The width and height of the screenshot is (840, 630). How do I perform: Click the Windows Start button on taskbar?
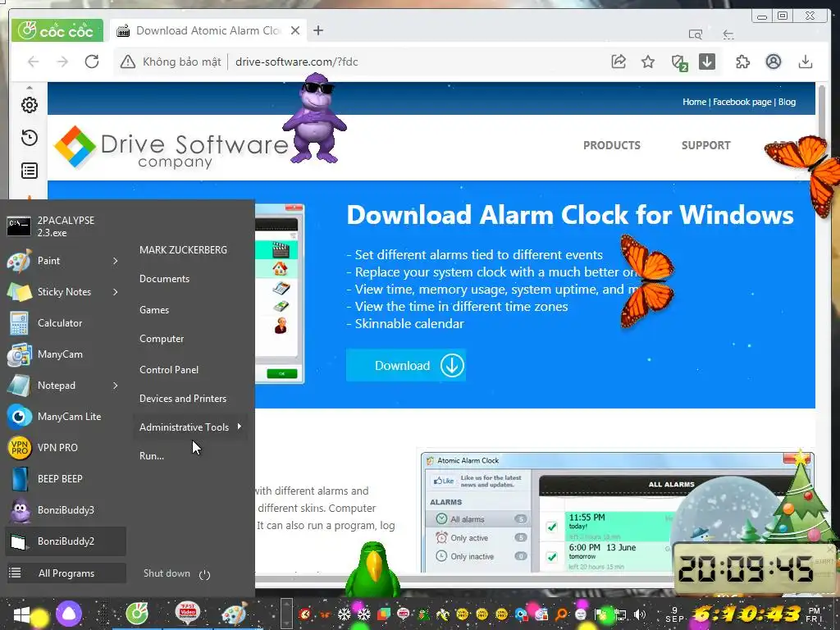[21, 614]
